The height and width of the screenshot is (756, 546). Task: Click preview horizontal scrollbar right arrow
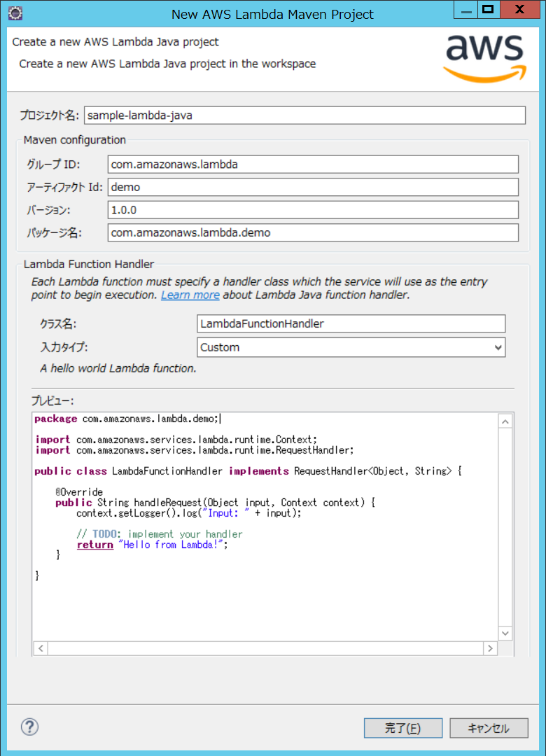tap(490, 648)
